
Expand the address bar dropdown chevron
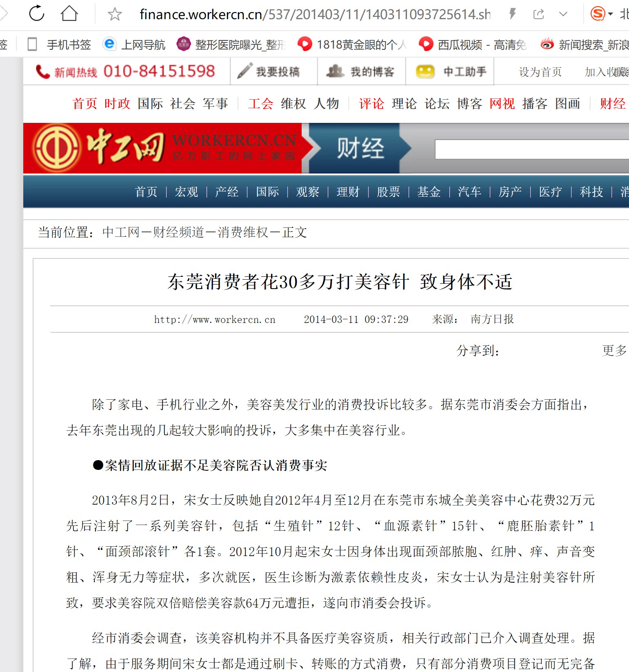563,14
